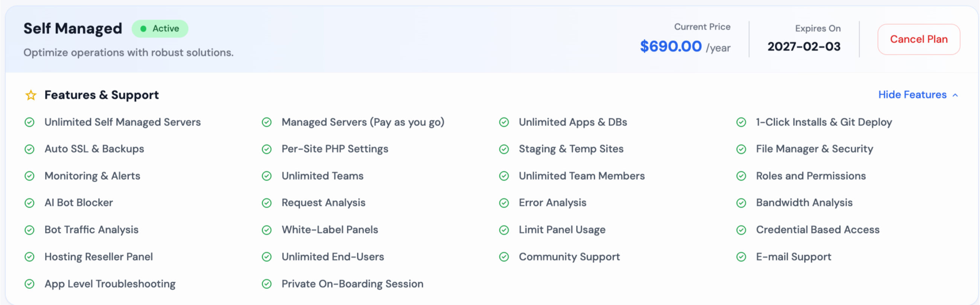980x305 pixels.
Task: Click the chevron beside Hide Features
Action: pos(955,95)
